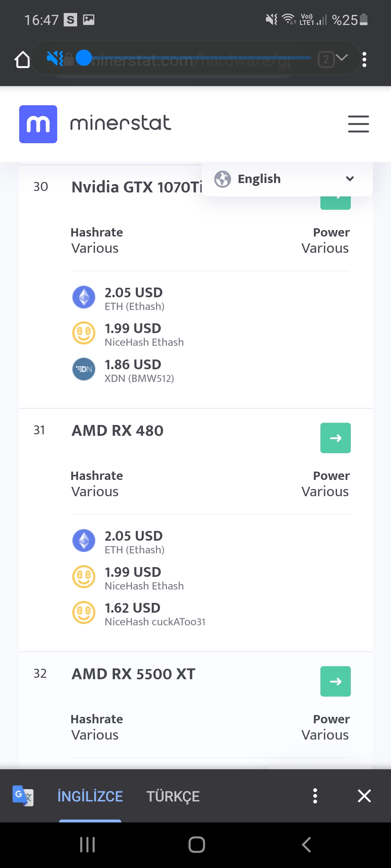
Task: Close the translation bar
Action: tap(364, 796)
